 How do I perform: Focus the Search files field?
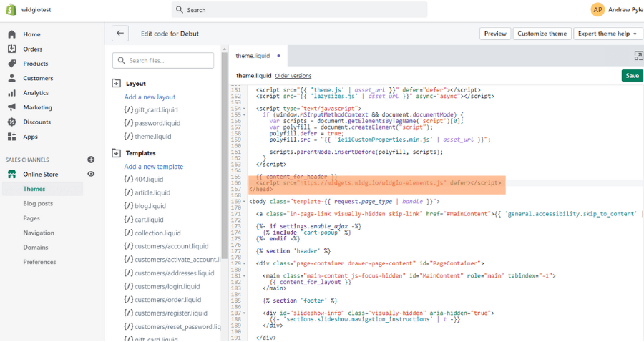163,60
